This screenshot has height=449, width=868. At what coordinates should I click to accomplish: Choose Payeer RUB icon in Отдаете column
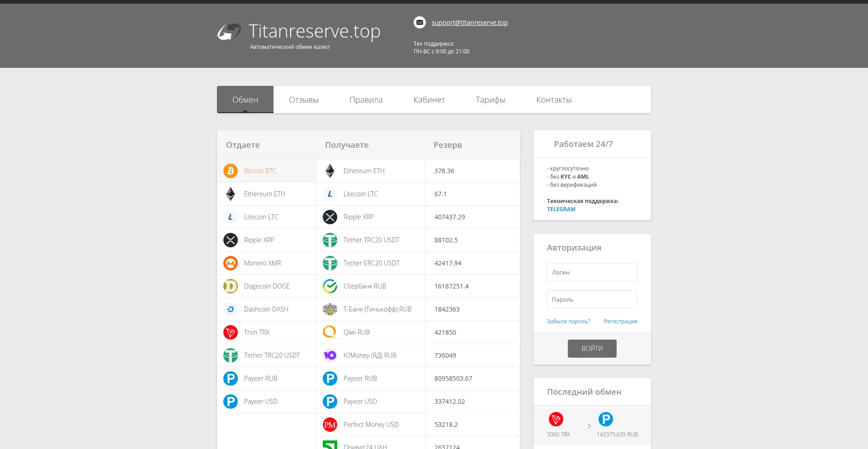231,378
